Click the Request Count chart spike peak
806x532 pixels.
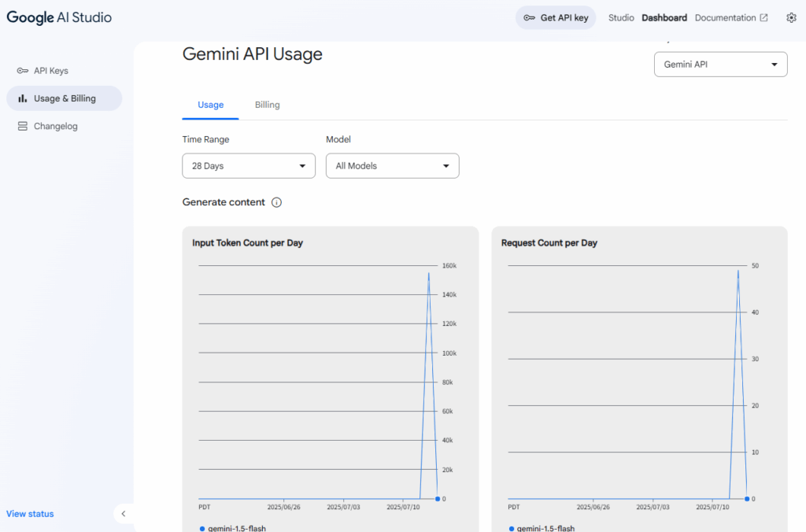coord(738,271)
